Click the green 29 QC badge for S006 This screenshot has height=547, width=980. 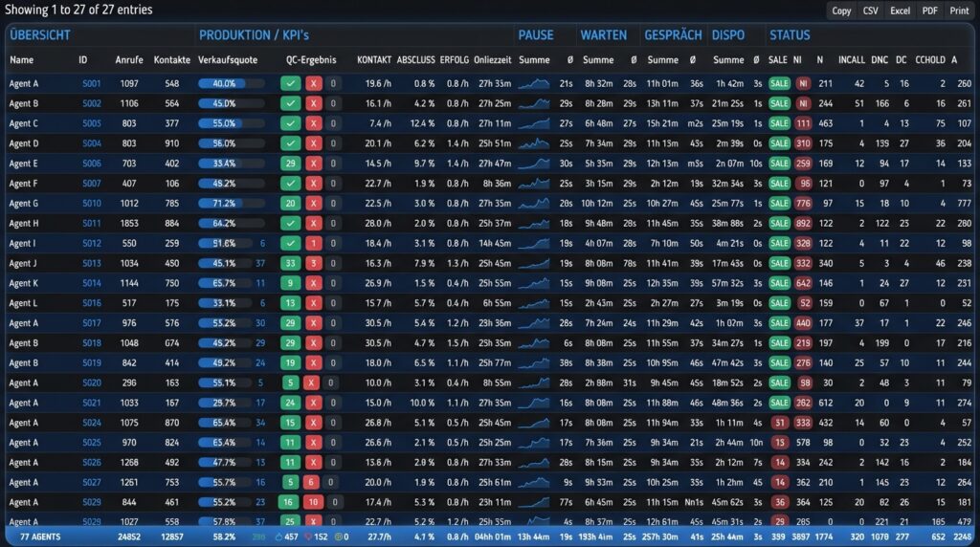tap(291, 163)
